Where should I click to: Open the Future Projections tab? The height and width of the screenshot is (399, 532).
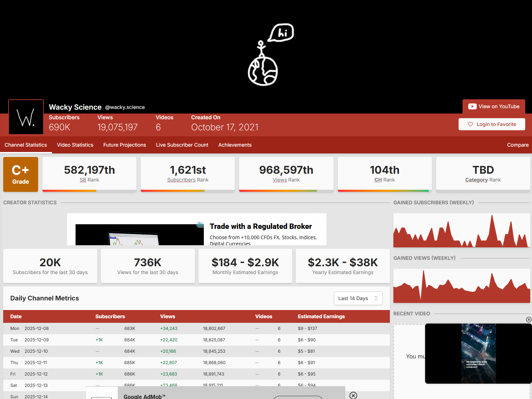124,145
